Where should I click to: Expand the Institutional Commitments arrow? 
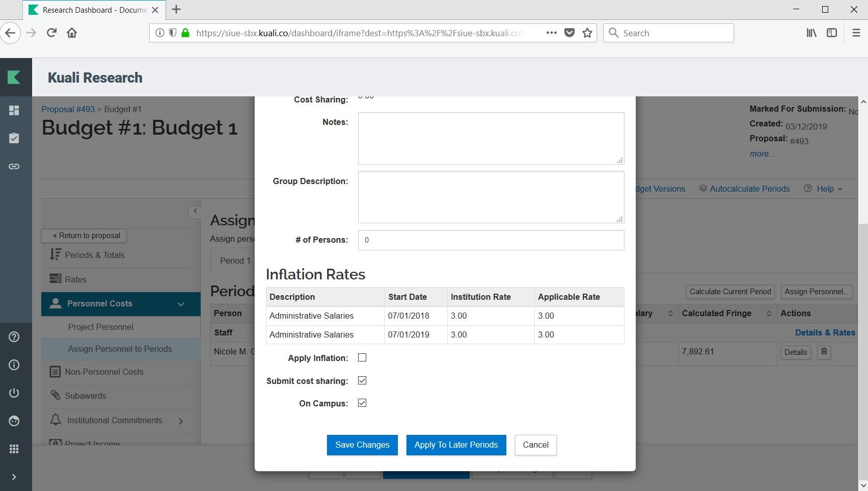[181, 421]
